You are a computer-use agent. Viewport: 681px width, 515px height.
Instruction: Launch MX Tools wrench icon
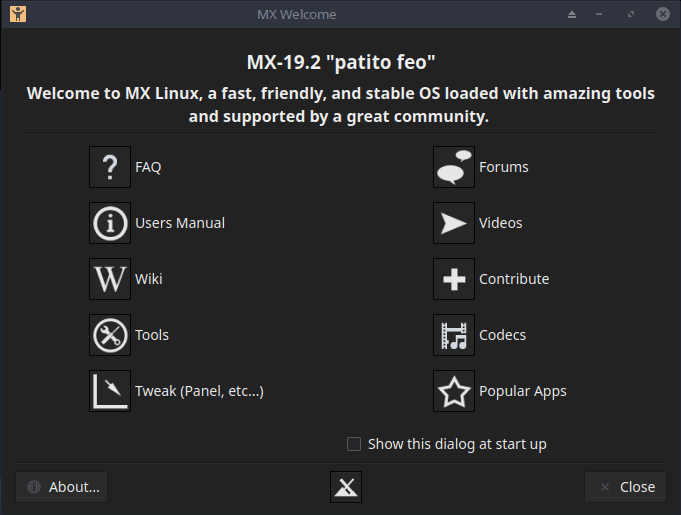pos(110,335)
